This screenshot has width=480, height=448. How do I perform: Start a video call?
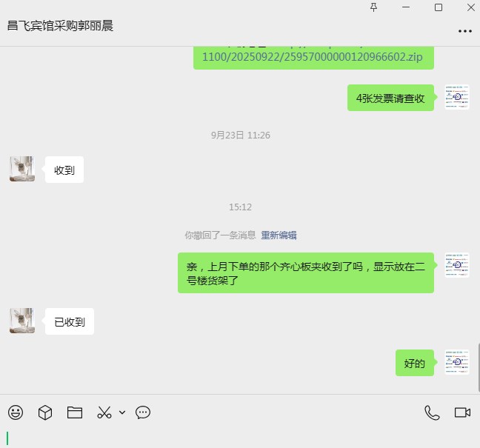[462, 412]
